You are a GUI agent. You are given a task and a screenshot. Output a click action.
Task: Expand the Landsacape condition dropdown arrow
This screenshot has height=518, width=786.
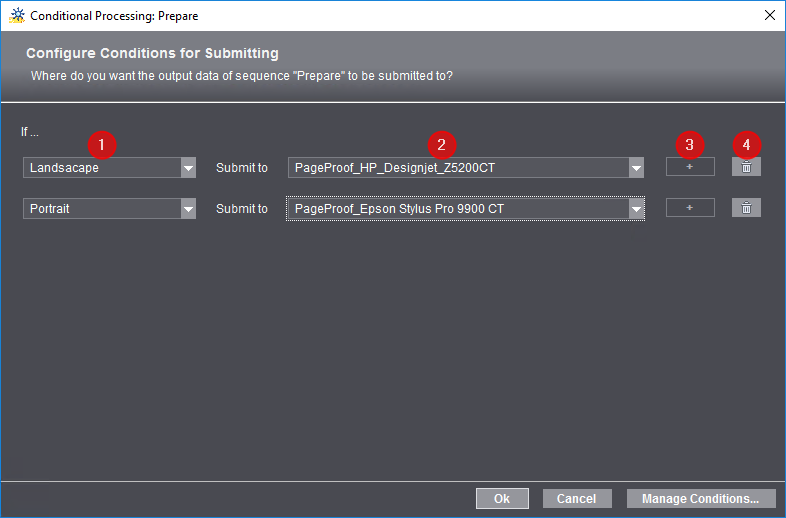tap(188, 168)
